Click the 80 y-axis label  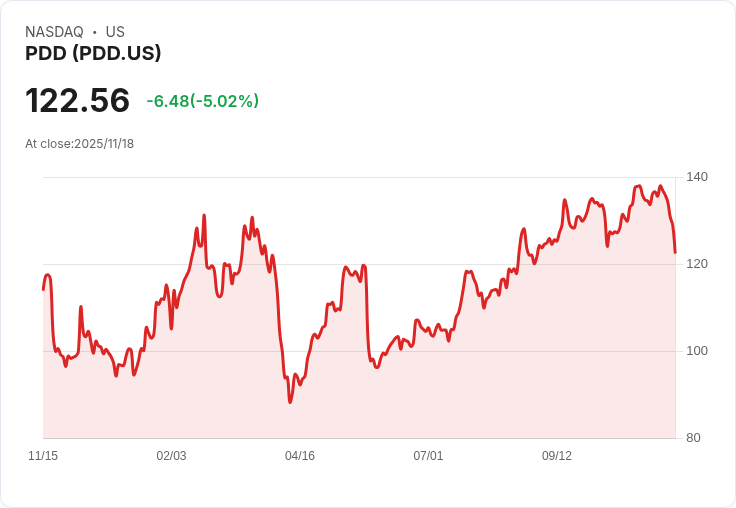[x=693, y=438]
